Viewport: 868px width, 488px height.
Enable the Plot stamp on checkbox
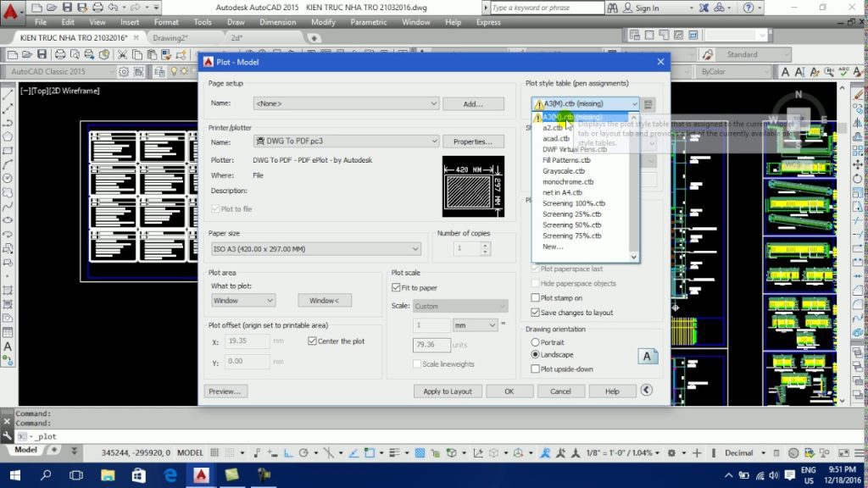535,298
